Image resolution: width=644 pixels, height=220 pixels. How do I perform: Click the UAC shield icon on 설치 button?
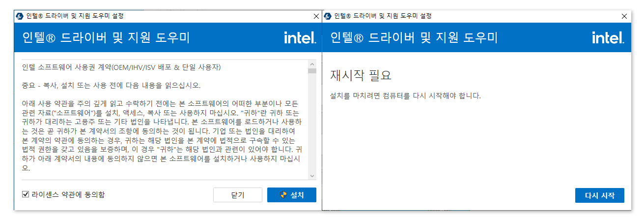click(x=283, y=195)
